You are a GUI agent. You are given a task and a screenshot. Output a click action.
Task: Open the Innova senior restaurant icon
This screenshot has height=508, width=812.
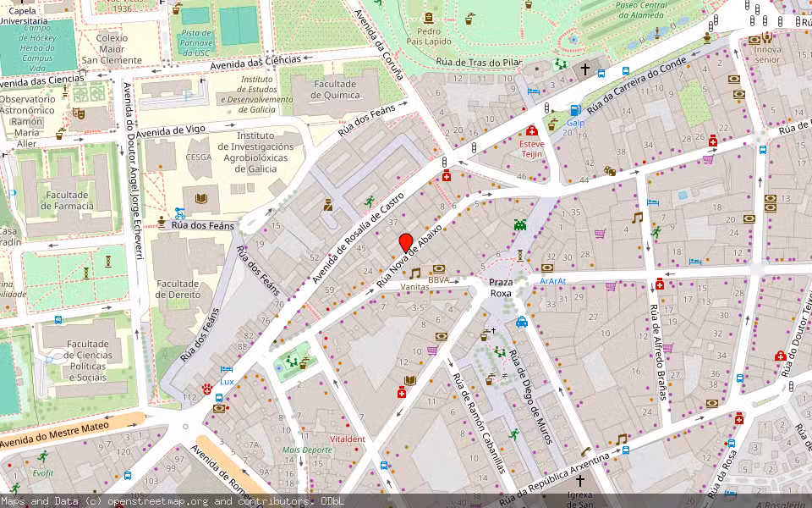[x=767, y=37]
